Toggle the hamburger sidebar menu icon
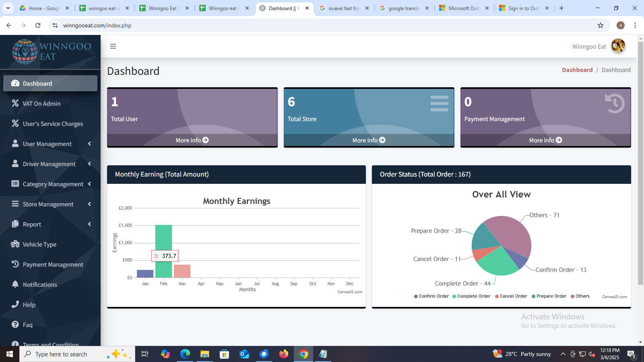 (x=113, y=46)
